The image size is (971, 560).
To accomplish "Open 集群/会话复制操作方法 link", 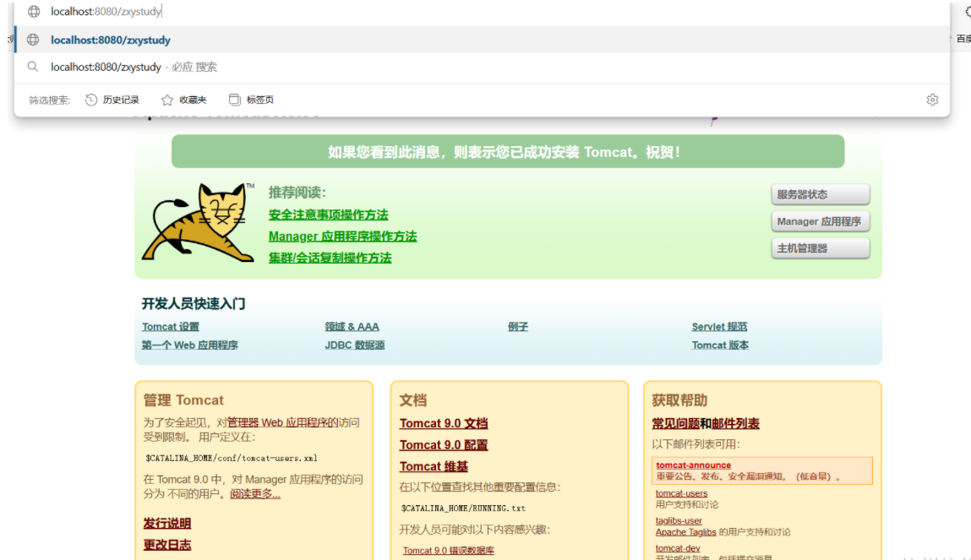I will 330,258.
